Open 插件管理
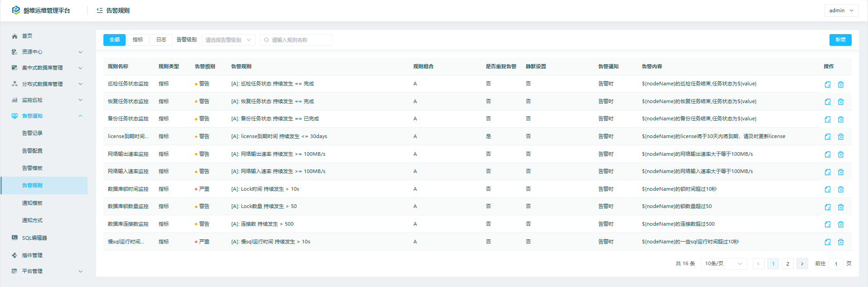 (x=44, y=255)
